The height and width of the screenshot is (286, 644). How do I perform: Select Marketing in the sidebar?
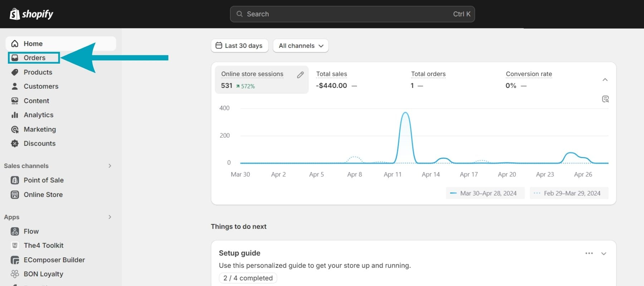[x=40, y=129]
